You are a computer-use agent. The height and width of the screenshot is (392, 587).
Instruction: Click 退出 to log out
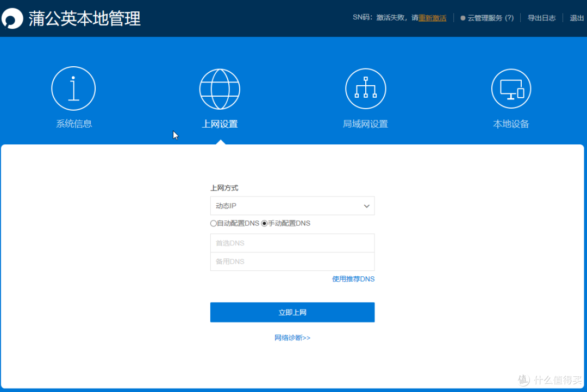(577, 18)
